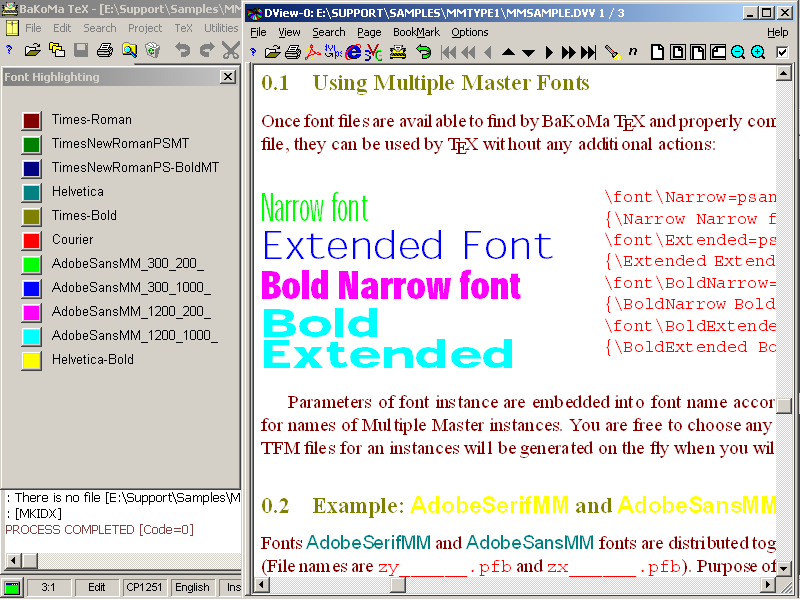Click the English language status button
This screenshot has width=800, height=600.
[x=193, y=587]
